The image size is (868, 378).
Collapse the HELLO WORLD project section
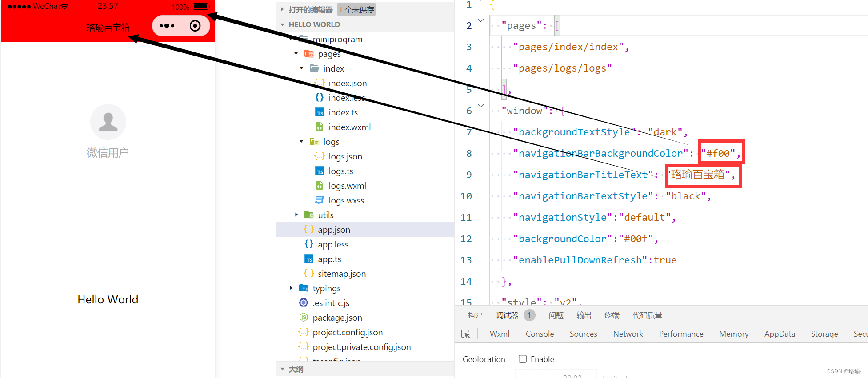[282, 24]
